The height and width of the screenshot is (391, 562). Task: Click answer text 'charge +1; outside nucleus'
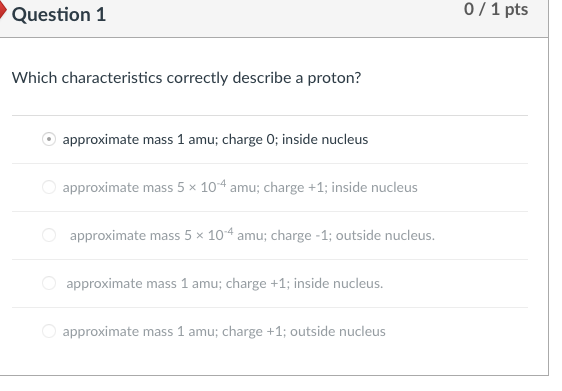pyautogui.click(x=304, y=332)
